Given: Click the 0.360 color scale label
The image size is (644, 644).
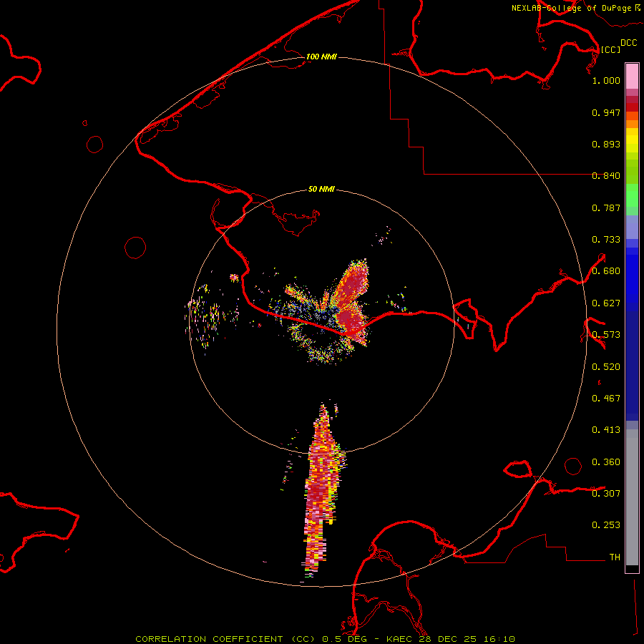Looking at the screenshot, I should tap(606, 462).
